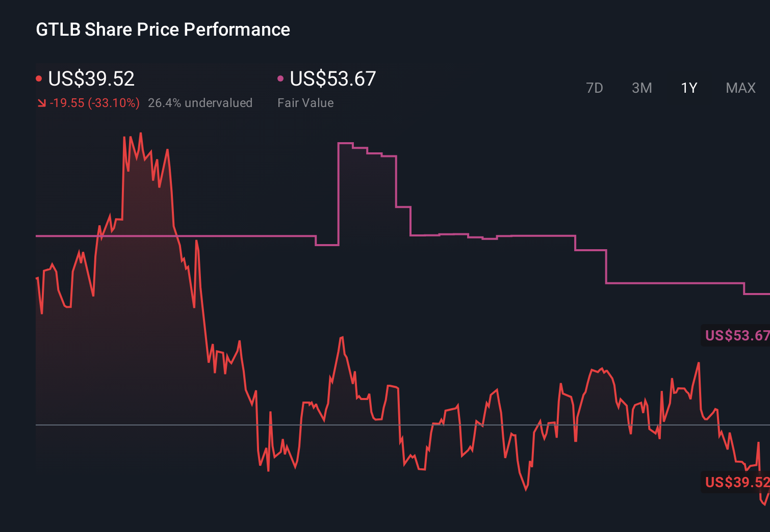
Task: Open the Fair Value text link
Action: point(305,102)
